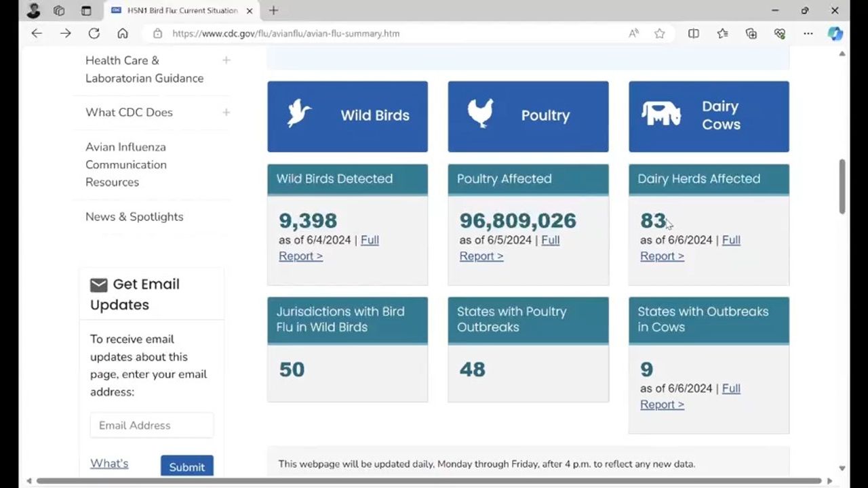
Task: Add page to favorites with star icon
Action: pos(659,33)
